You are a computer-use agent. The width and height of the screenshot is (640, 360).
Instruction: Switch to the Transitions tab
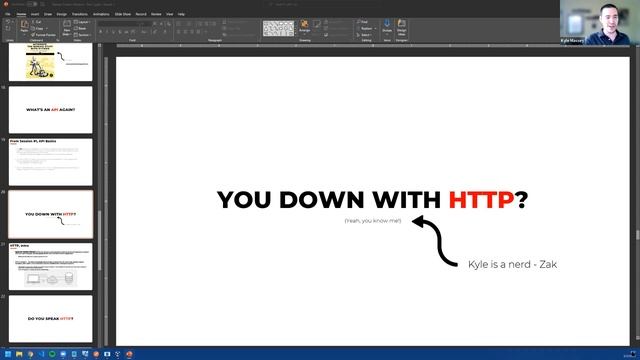80,14
